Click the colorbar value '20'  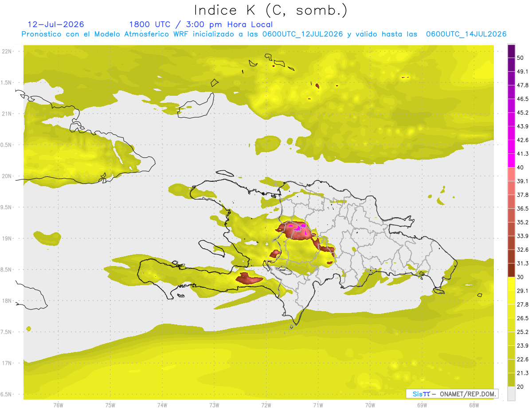coord(520,387)
